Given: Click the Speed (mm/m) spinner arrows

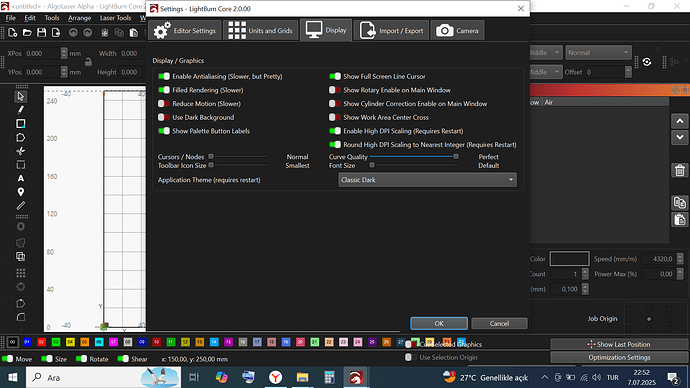Looking at the screenshot, I should tap(680, 259).
